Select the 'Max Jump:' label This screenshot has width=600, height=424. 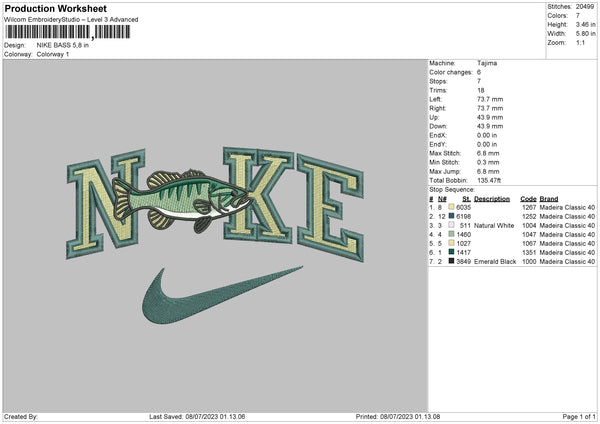pyautogui.click(x=445, y=172)
